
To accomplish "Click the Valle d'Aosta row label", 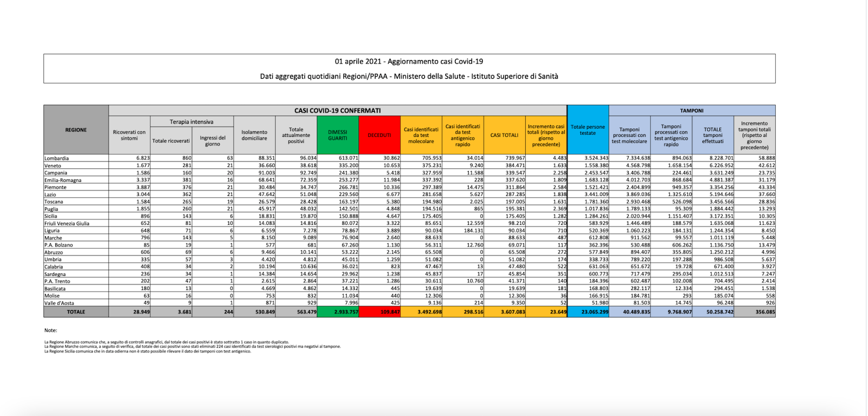I will [x=60, y=303].
